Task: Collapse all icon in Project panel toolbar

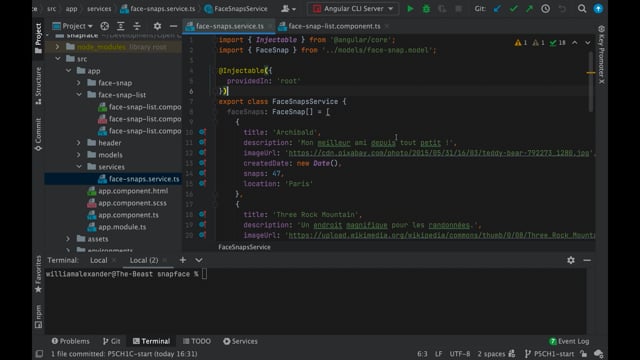Action: click(x=137, y=26)
